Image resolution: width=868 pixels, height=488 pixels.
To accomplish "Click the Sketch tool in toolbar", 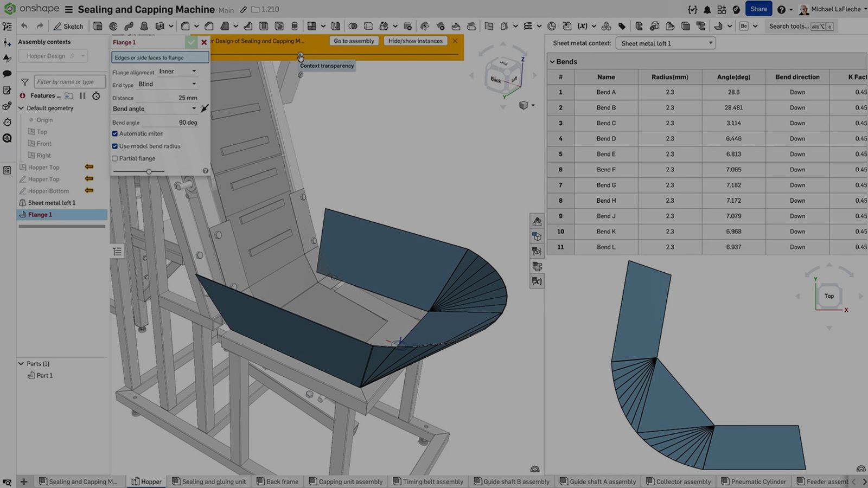I will pos(68,26).
